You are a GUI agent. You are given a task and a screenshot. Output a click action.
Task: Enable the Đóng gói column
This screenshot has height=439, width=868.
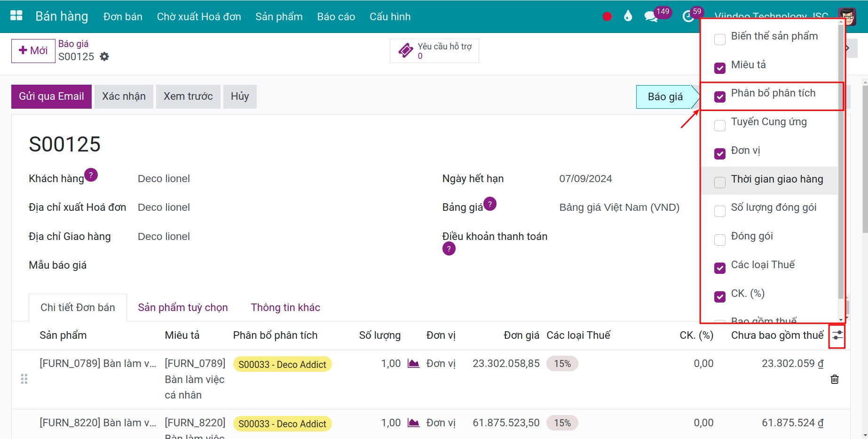point(720,239)
